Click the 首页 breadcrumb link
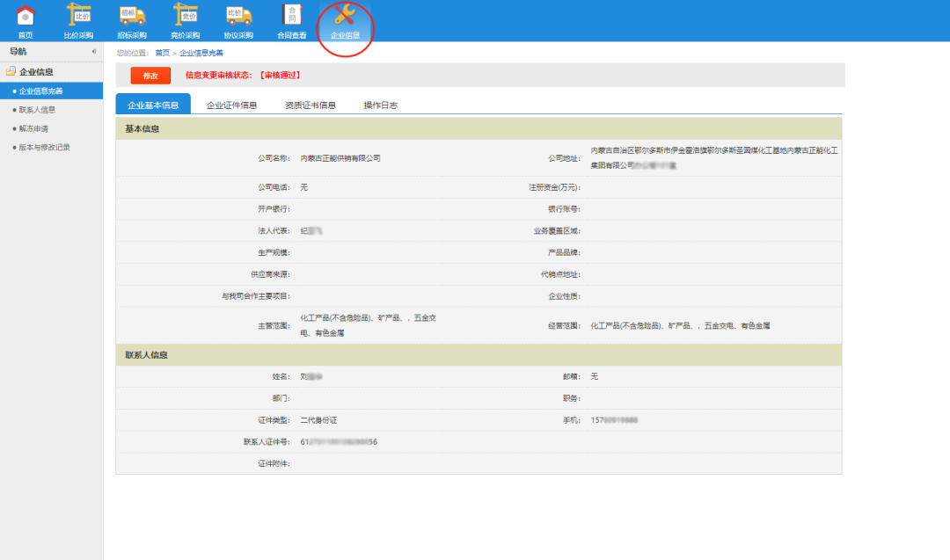Viewport: 950px width, 560px height. click(x=163, y=53)
